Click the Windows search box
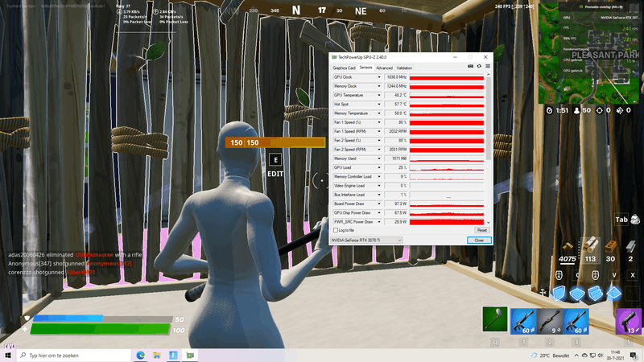This screenshot has height=362, width=644. point(73,355)
